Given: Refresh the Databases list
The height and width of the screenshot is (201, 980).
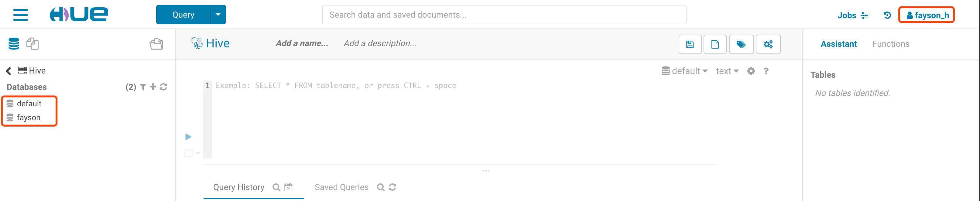Looking at the screenshot, I should pyautogui.click(x=164, y=87).
